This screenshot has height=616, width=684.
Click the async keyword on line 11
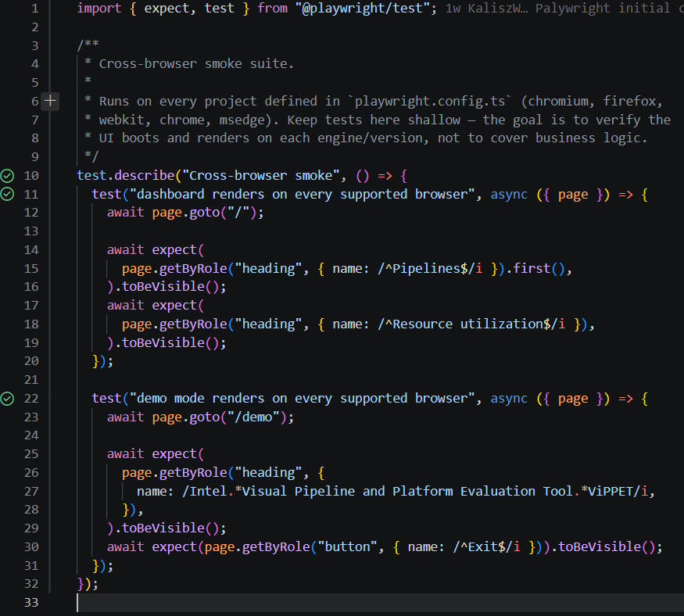pyautogui.click(x=509, y=194)
